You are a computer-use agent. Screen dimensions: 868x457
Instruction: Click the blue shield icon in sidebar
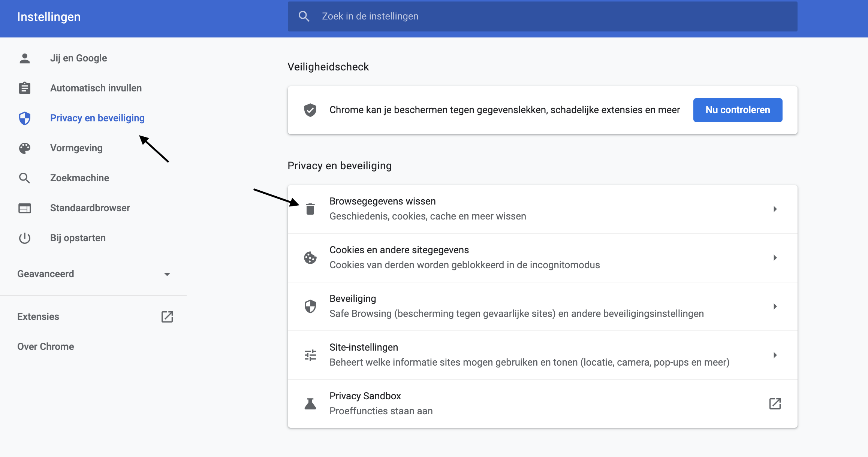click(25, 118)
